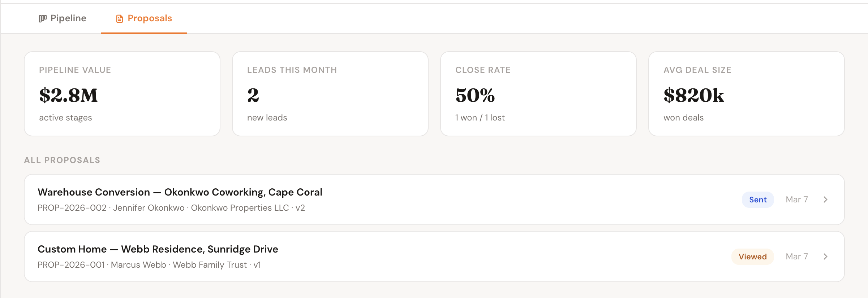868x298 pixels.
Task: Click the Proposals document icon
Action: coord(120,19)
